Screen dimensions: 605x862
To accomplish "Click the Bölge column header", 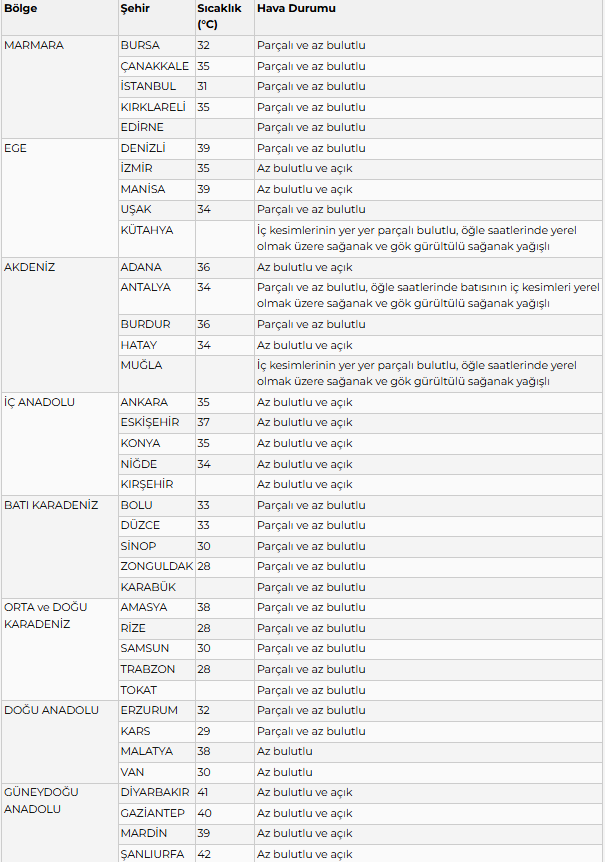I will tap(59, 16).
